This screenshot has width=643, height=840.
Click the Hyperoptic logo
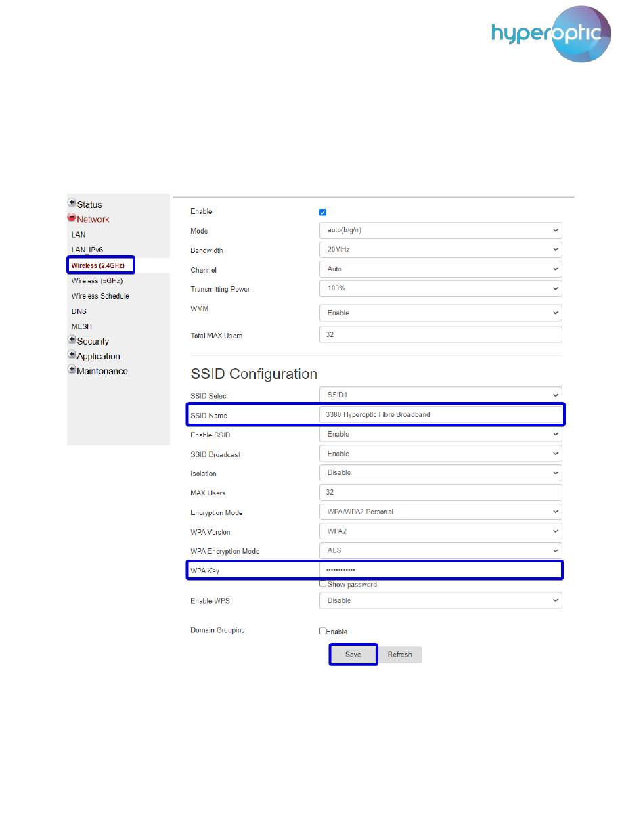(x=552, y=34)
